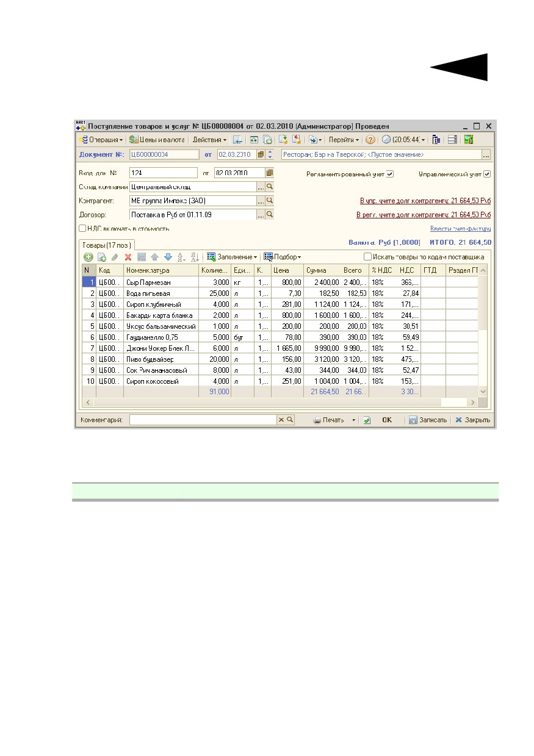Toggle Управленческий учет checkbox

point(487,174)
